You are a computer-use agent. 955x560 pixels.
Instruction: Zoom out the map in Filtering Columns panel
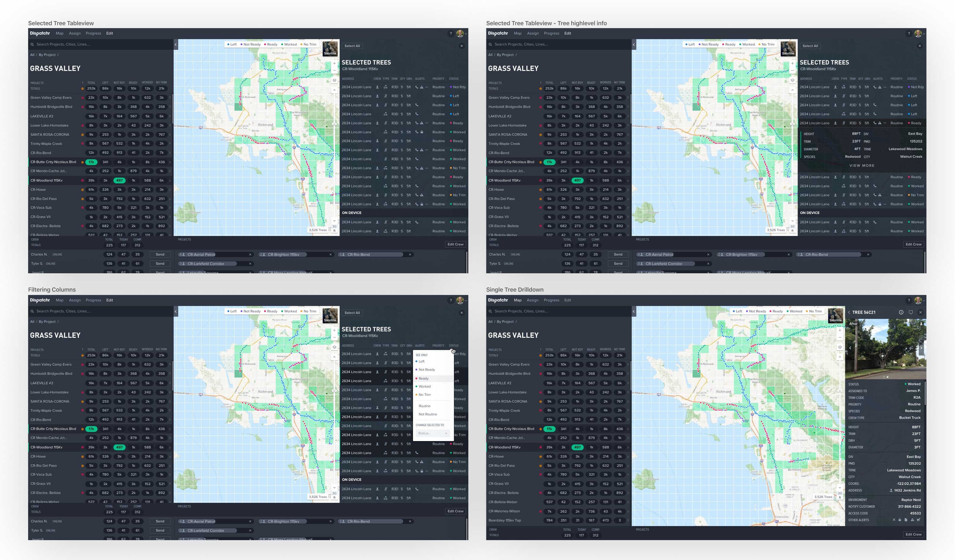334,337
